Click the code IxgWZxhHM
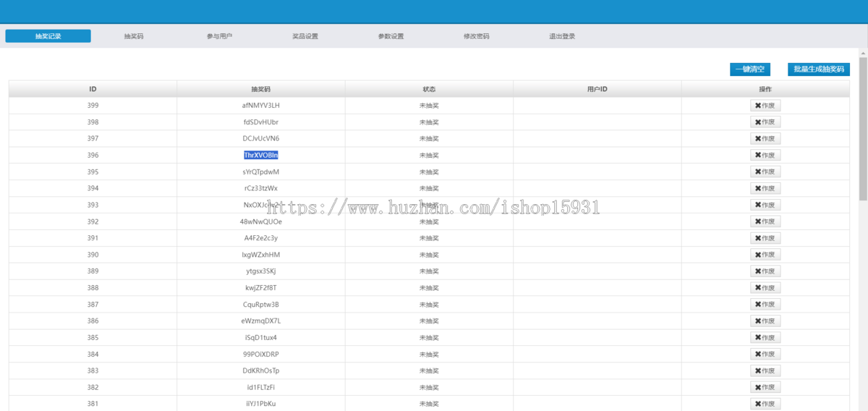The width and height of the screenshot is (868, 411). 261,255
